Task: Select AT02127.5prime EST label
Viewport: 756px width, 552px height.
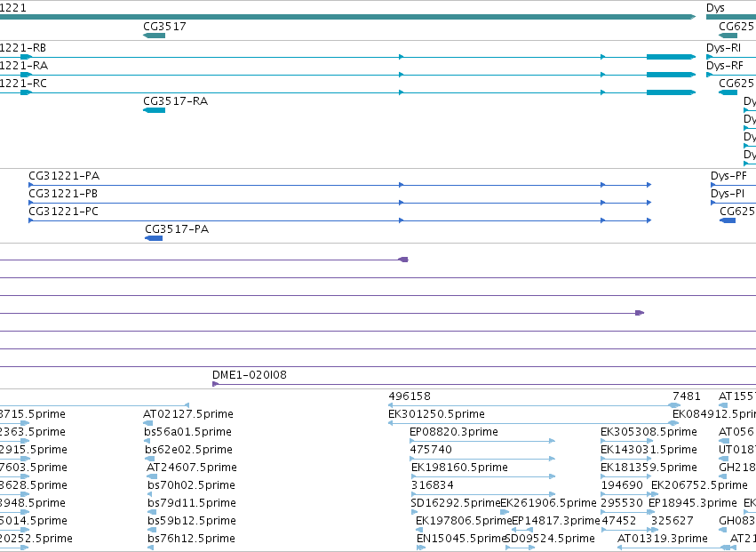Action: tap(188, 414)
